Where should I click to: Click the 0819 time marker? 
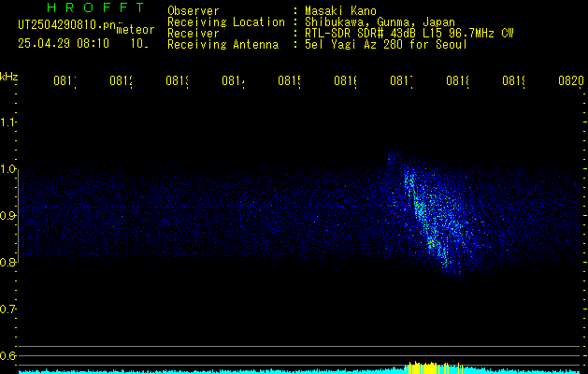point(514,80)
